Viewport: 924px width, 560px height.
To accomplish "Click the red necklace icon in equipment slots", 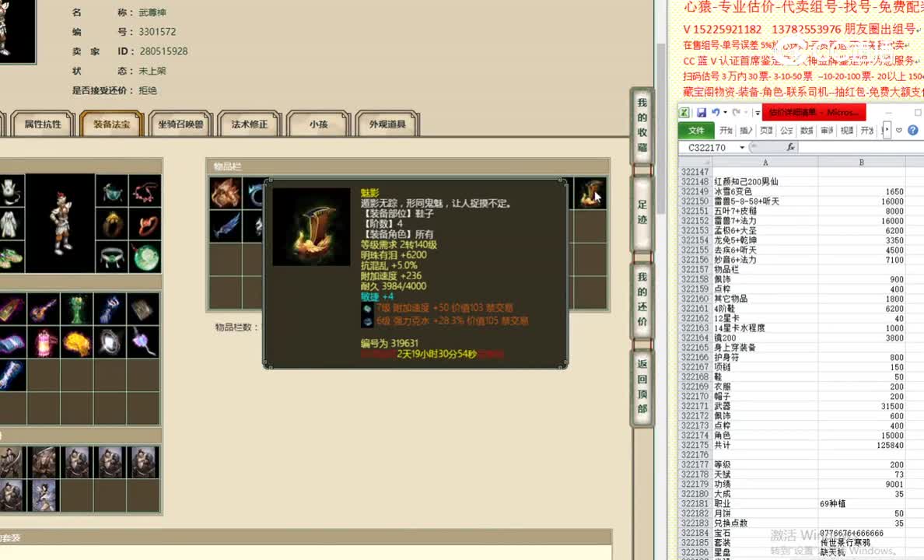I will tap(143, 194).
